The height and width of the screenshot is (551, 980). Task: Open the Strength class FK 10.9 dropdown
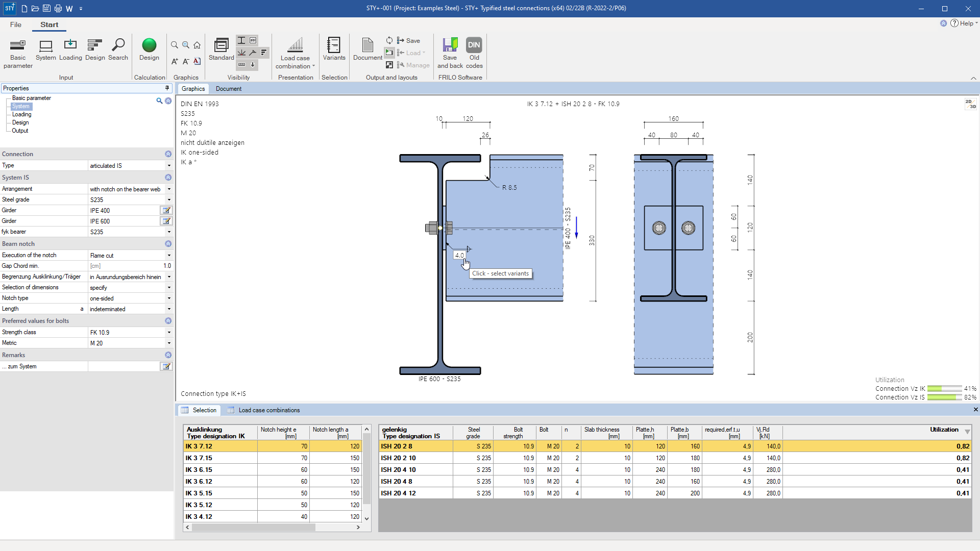coord(169,333)
